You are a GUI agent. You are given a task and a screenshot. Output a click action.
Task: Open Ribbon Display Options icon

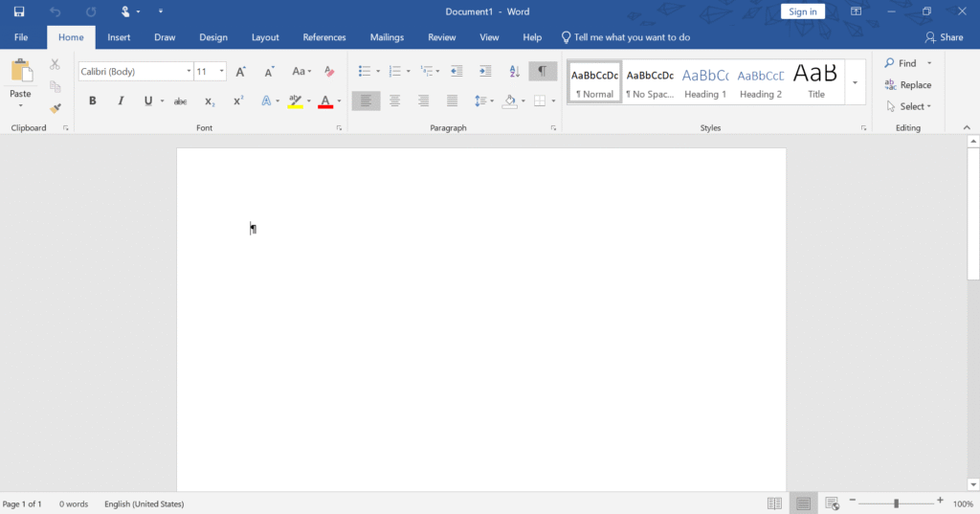coord(857,11)
